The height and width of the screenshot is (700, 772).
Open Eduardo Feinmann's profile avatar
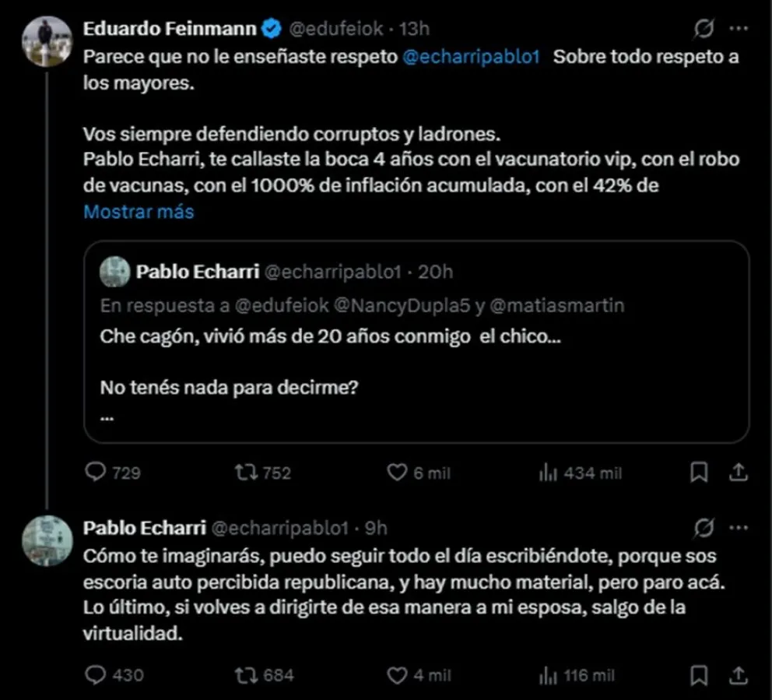[47, 40]
